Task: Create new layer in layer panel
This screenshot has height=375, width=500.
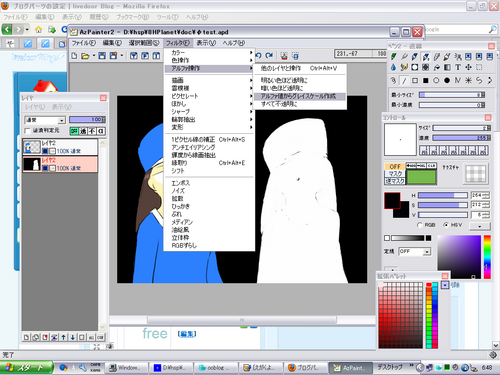Action: pos(26,337)
